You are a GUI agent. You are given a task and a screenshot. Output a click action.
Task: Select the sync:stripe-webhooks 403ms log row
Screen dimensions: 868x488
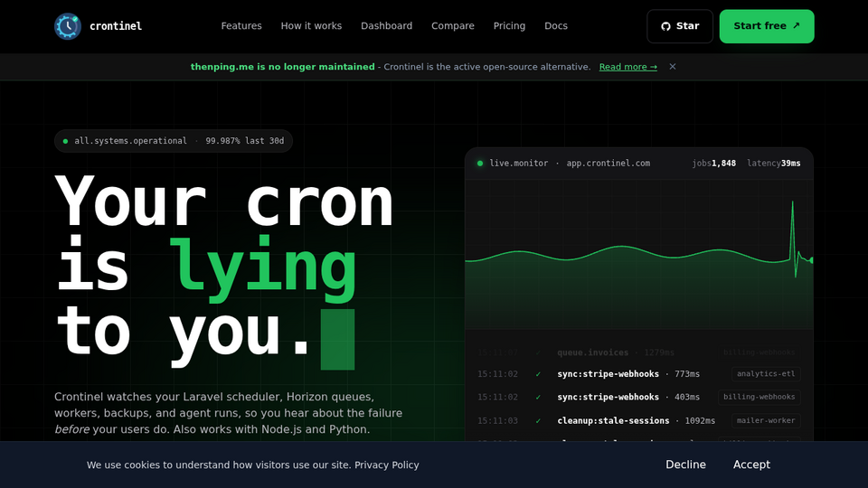pos(639,398)
